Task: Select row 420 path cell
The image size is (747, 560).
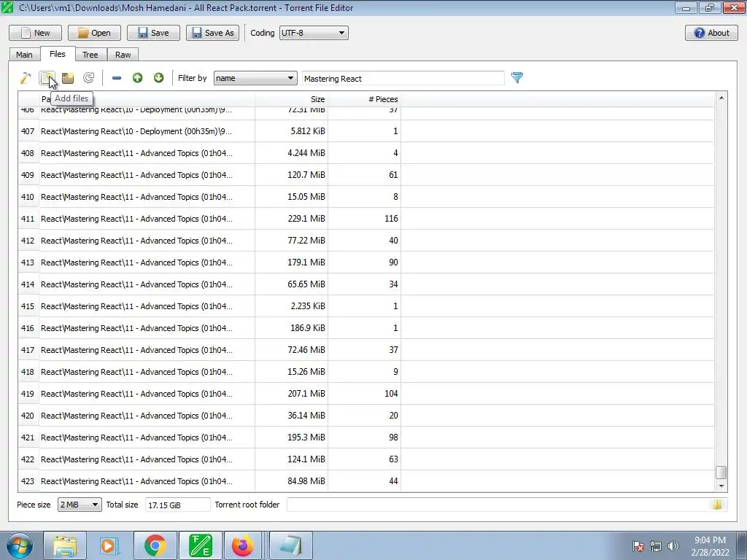Action: (147, 416)
